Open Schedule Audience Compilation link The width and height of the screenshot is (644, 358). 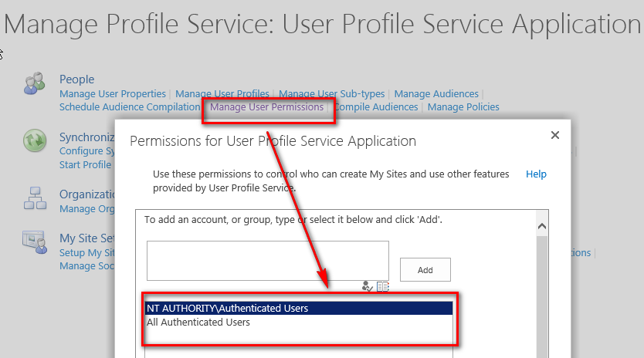pyautogui.click(x=130, y=106)
